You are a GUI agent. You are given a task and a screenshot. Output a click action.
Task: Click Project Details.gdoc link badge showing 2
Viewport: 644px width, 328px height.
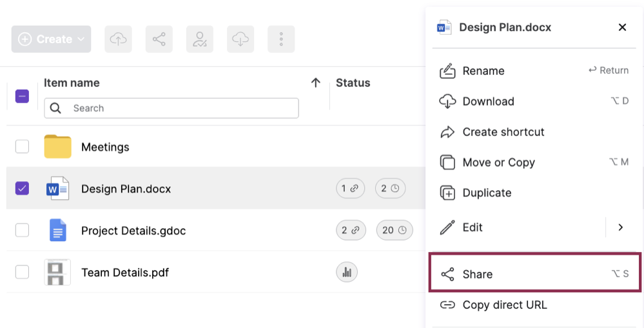click(351, 230)
